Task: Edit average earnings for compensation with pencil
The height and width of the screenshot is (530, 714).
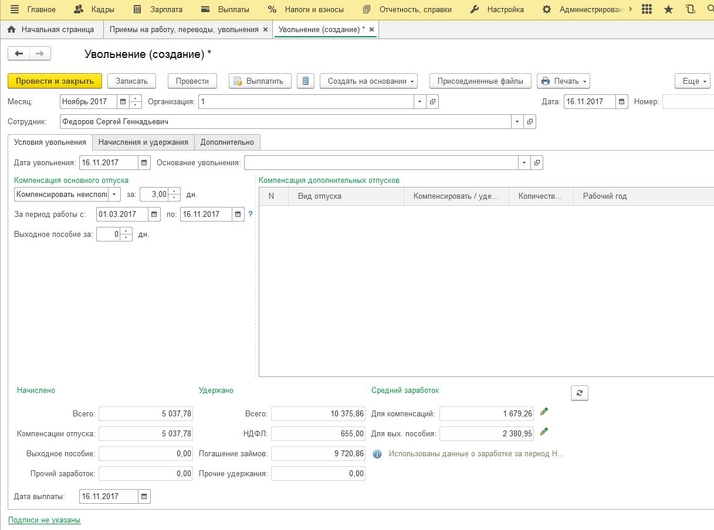Action: pyautogui.click(x=545, y=412)
